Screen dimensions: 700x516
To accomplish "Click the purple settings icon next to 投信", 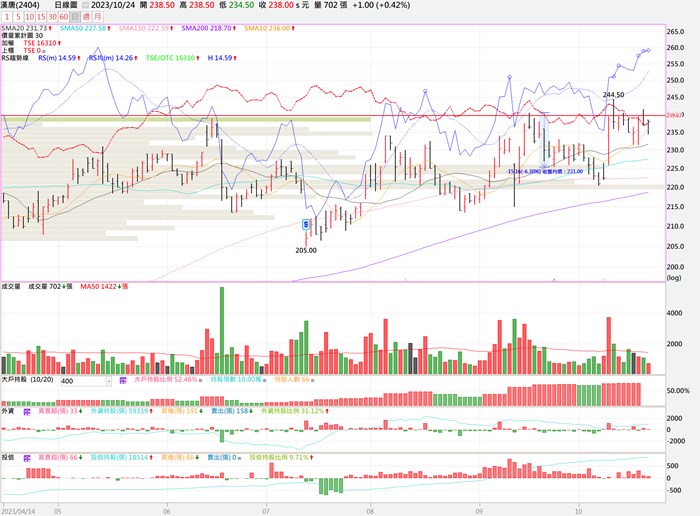I will point(25,457).
